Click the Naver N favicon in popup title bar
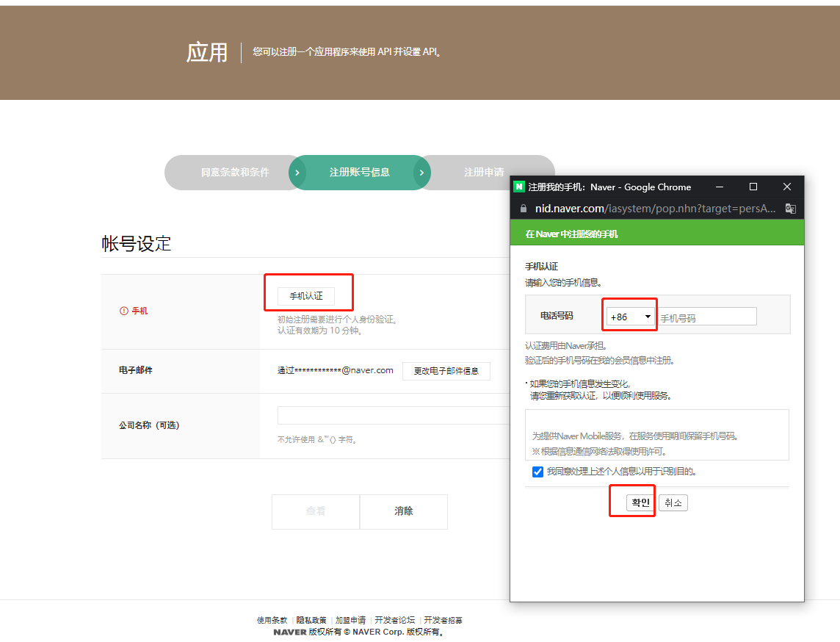The height and width of the screenshot is (642, 840). coord(518,187)
